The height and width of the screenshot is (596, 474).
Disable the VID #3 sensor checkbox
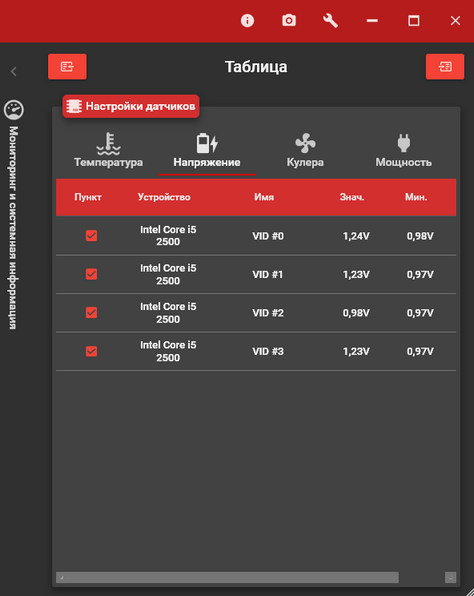91,351
